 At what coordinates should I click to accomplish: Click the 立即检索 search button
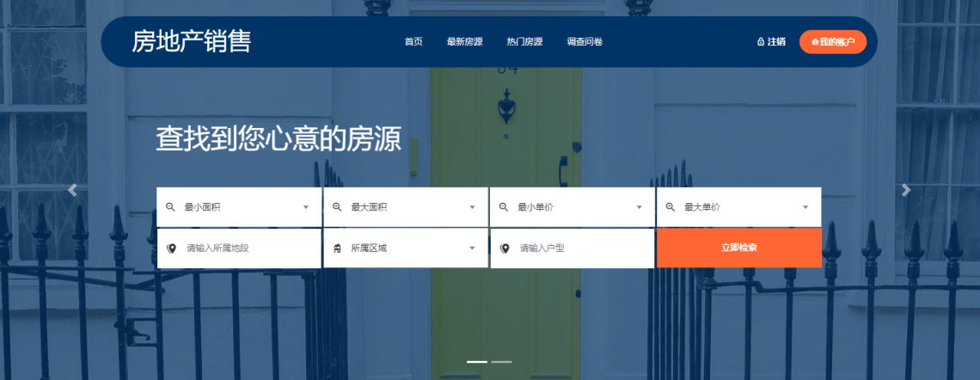738,248
